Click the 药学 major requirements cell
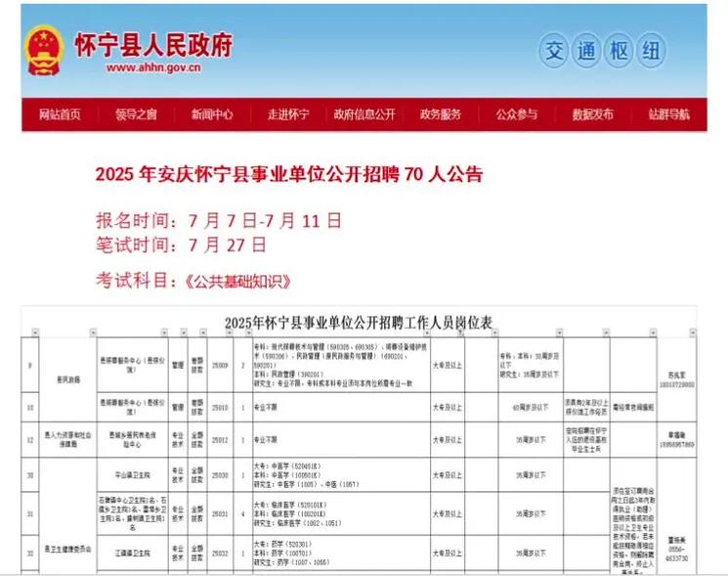 (x=341, y=554)
